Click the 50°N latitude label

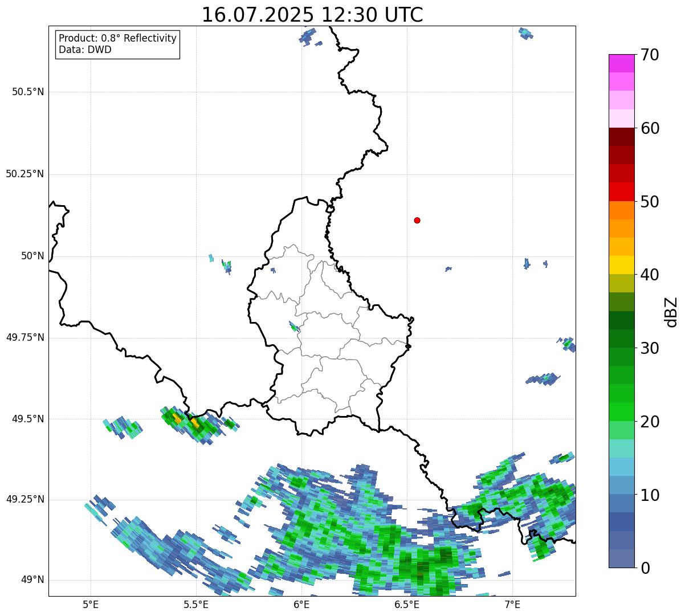tap(32, 256)
